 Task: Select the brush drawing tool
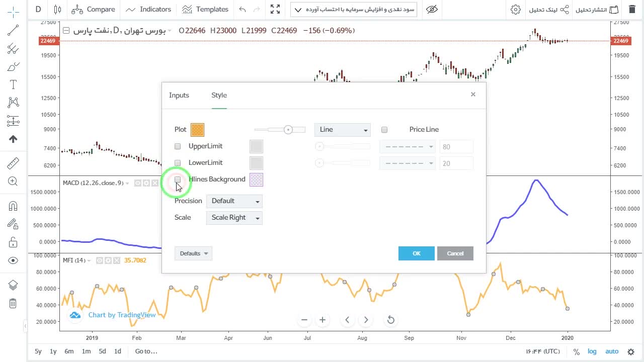pyautogui.click(x=13, y=67)
